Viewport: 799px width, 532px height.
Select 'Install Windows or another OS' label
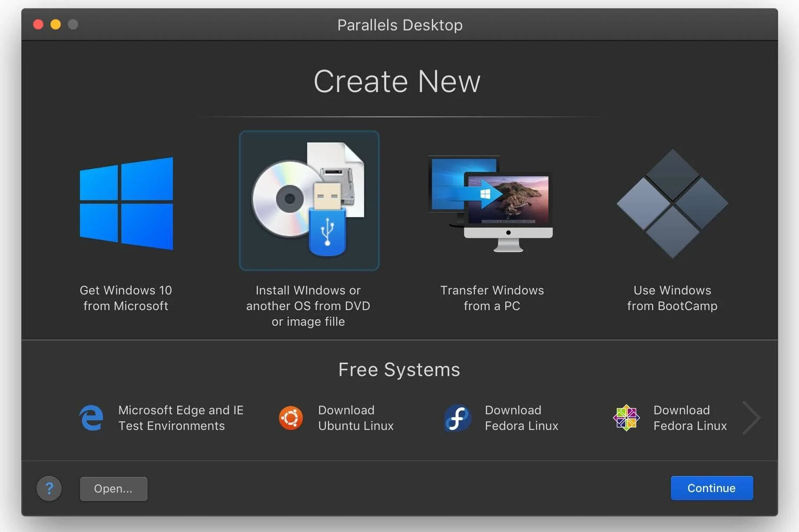(x=308, y=306)
